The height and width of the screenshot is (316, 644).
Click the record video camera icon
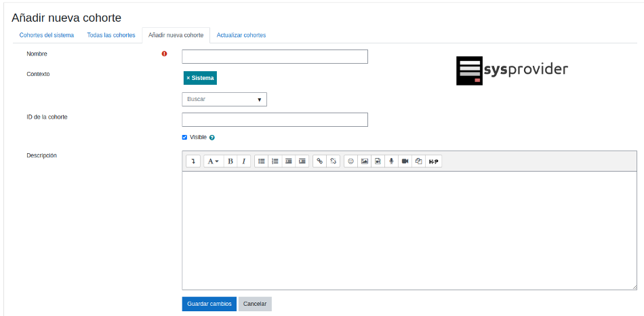tap(405, 161)
